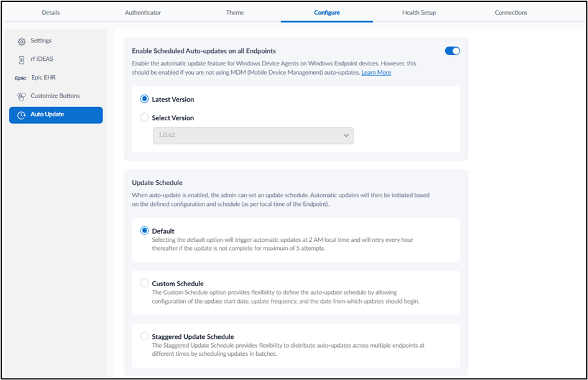This screenshot has width=588, height=380.
Task: Switch to the Authenticator tab
Action: coord(143,13)
